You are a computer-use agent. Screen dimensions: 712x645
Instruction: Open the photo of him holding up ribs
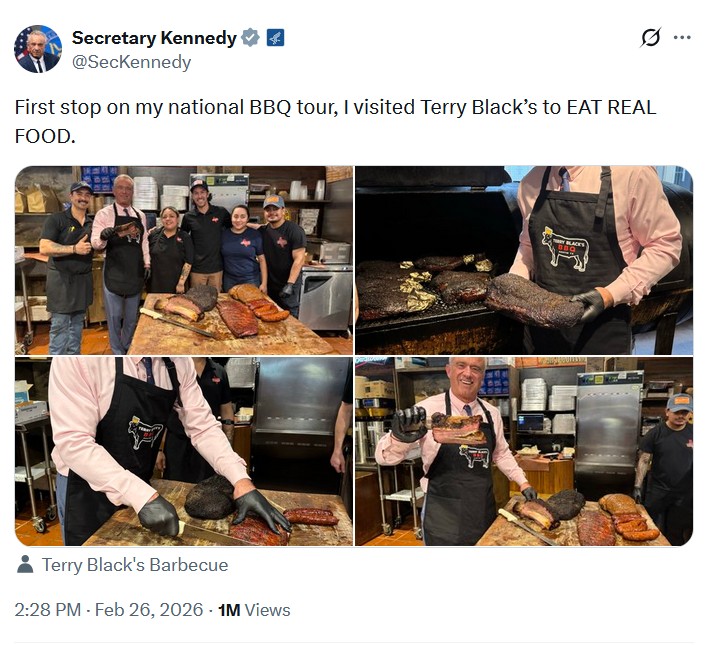(524, 452)
